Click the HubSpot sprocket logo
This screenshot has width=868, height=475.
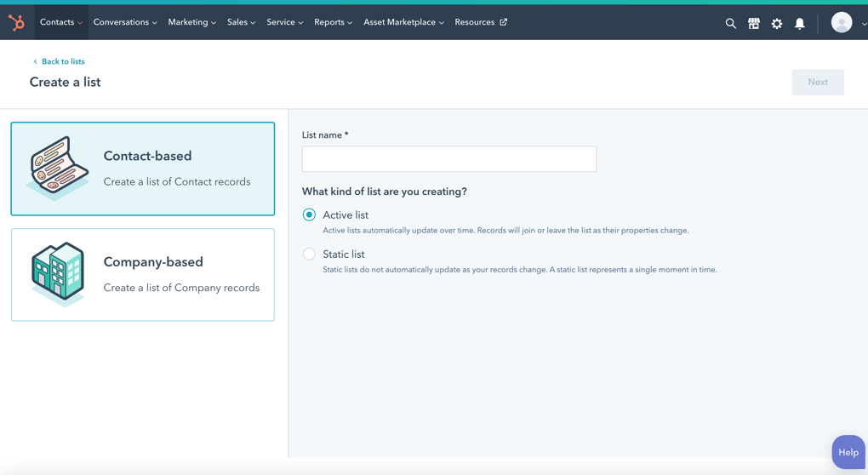(x=16, y=23)
